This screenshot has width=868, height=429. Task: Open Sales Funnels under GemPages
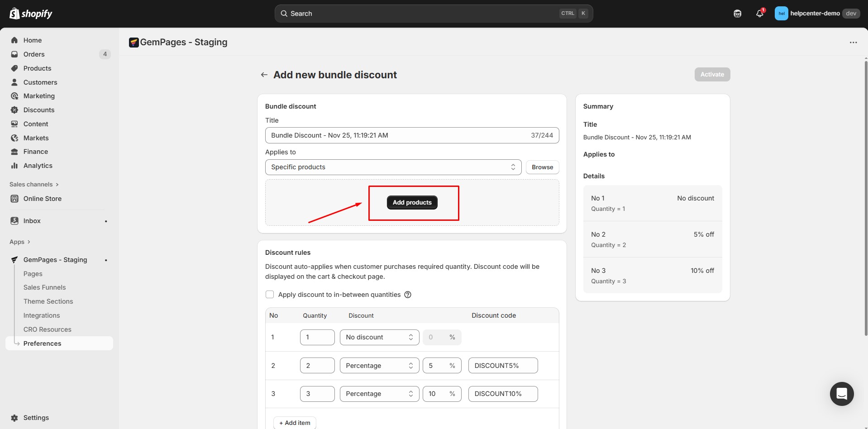coord(44,287)
